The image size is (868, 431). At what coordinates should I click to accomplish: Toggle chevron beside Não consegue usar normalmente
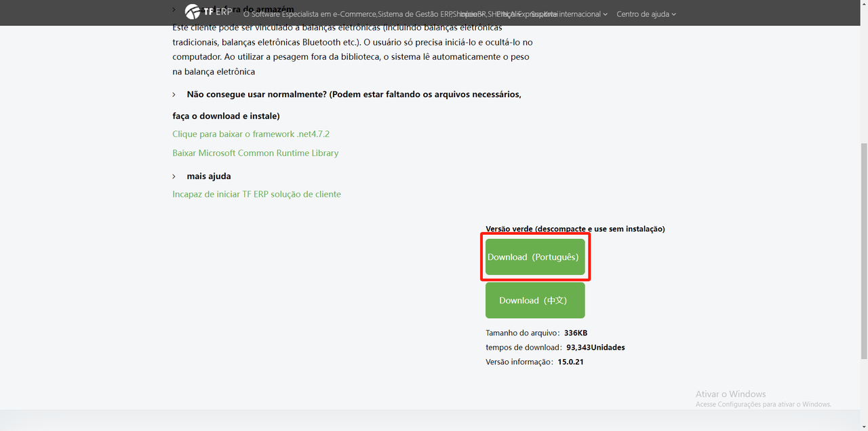[174, 95]
